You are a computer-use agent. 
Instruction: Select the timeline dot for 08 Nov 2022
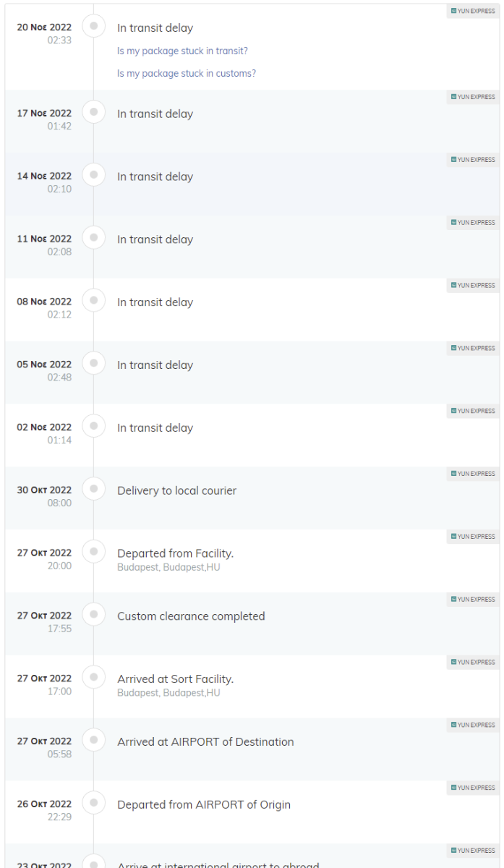pyautogui.click(x=94, y=302)
